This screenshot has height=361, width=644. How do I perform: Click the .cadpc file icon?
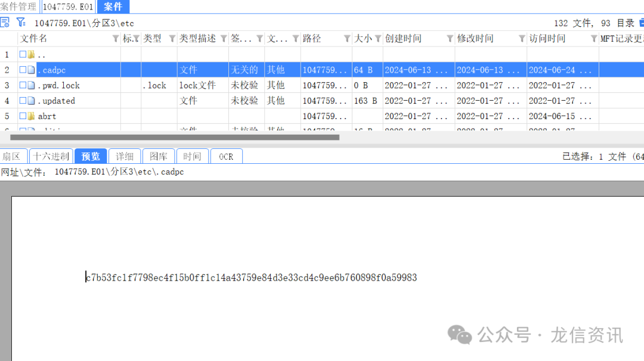coord(31,70)
